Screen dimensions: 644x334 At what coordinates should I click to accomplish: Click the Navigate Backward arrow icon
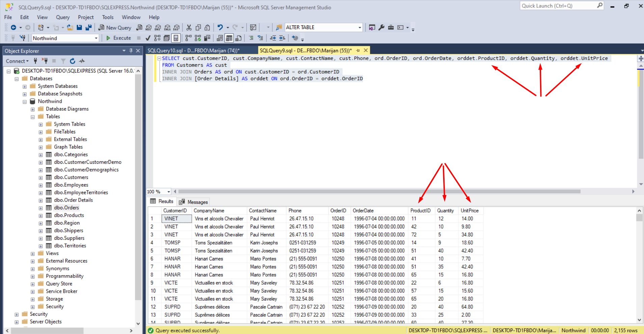pos(14,28)
